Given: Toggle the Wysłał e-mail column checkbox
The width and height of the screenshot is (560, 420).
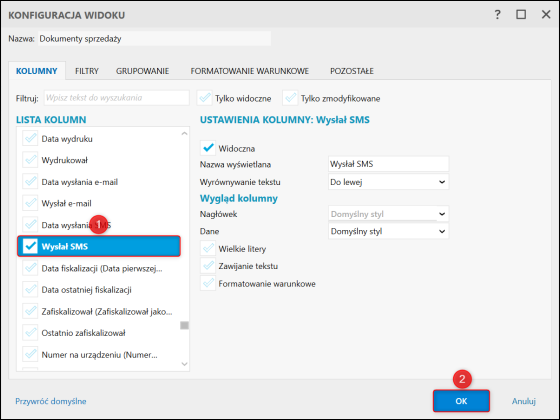Looking at the screenshot, I should (x=30, y=203).
